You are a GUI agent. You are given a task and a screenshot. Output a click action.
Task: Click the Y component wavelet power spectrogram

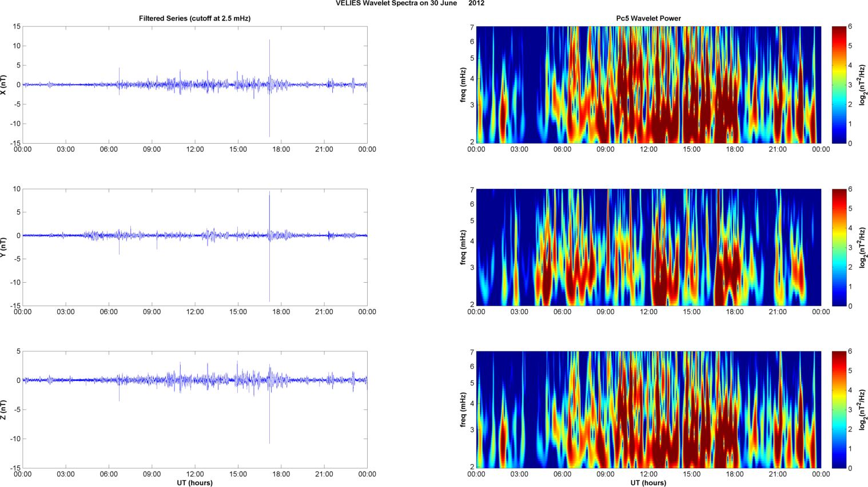(x=648, y=247)
